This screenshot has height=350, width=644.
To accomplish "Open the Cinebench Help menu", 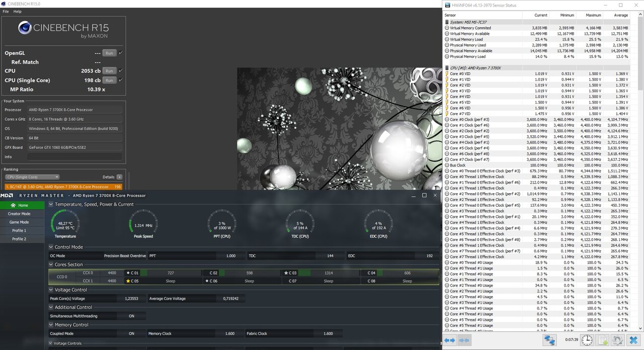I will pos(17,12).
